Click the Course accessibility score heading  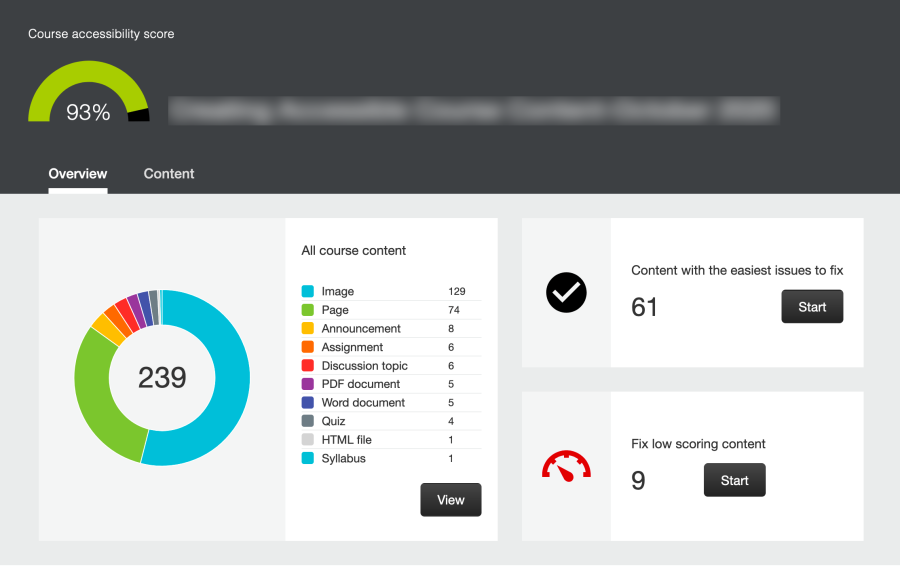click(101, 34)
